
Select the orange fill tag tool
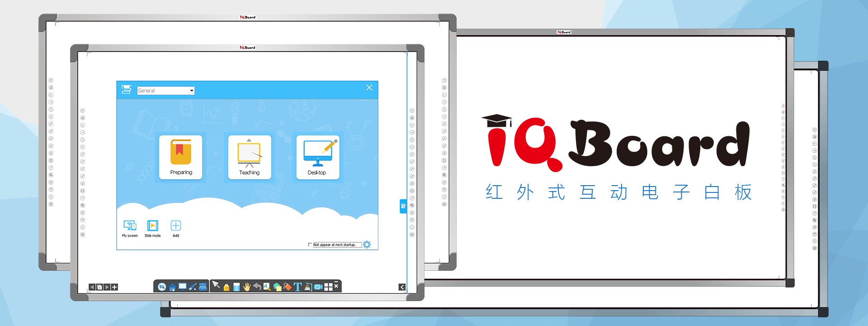pyautogui.click(x=288, y=287)
